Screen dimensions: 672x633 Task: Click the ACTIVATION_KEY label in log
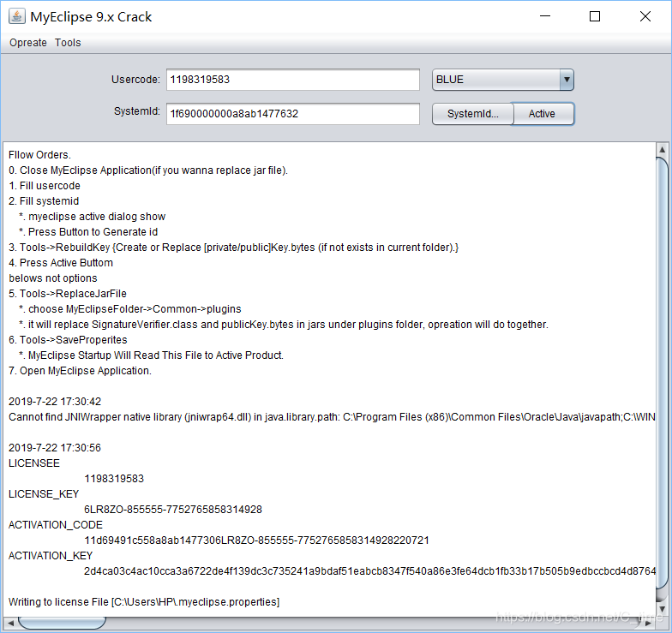pyautogui.click(x=51, y=555)
